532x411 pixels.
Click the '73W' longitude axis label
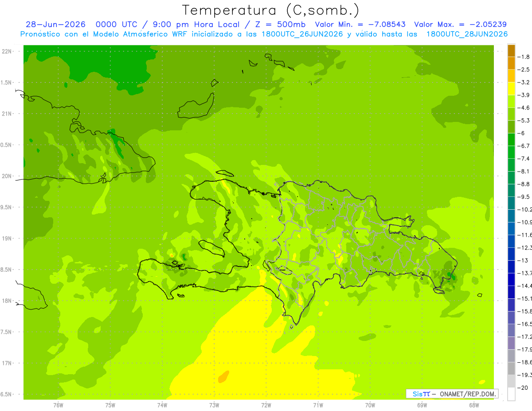click(214, 405)
